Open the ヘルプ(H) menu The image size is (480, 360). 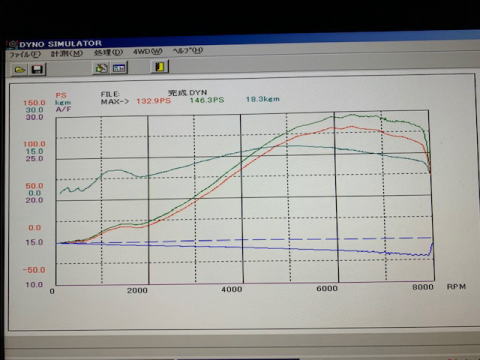[x=188, y=51]
